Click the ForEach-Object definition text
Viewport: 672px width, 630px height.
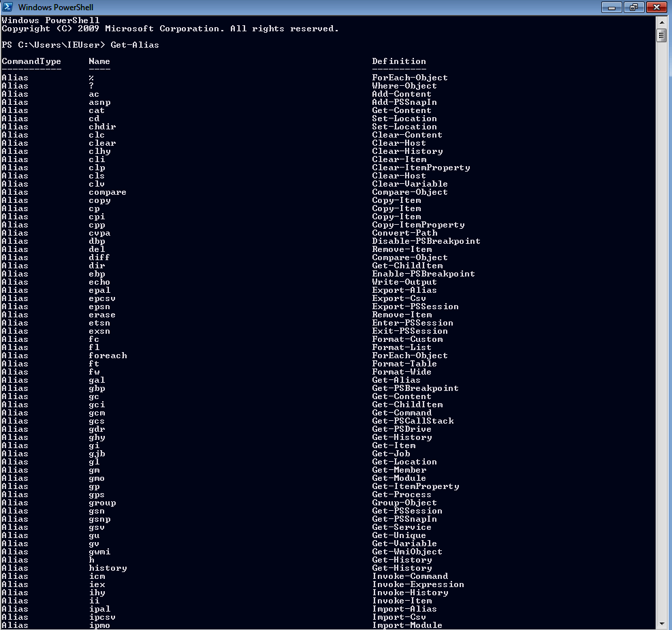click(409, 77)
